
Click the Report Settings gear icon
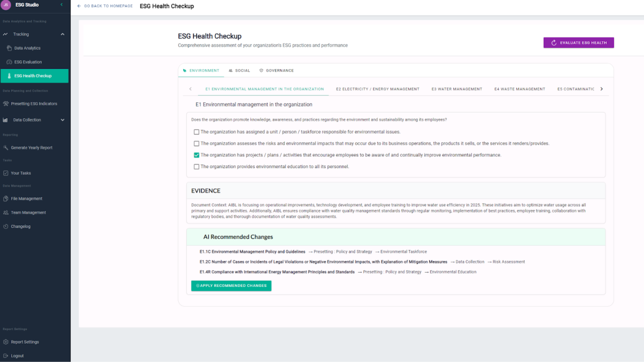tap(6, 342)
